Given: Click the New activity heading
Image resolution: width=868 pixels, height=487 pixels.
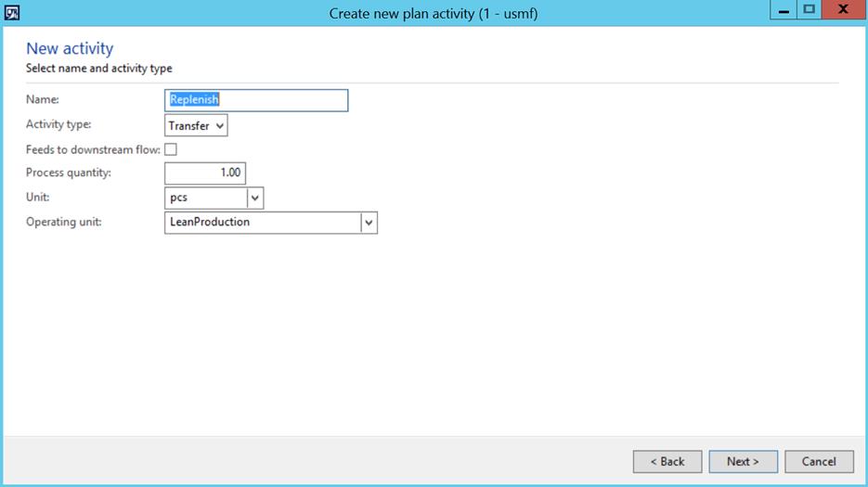Looking at the screenshot, I should tap(70, 48).
